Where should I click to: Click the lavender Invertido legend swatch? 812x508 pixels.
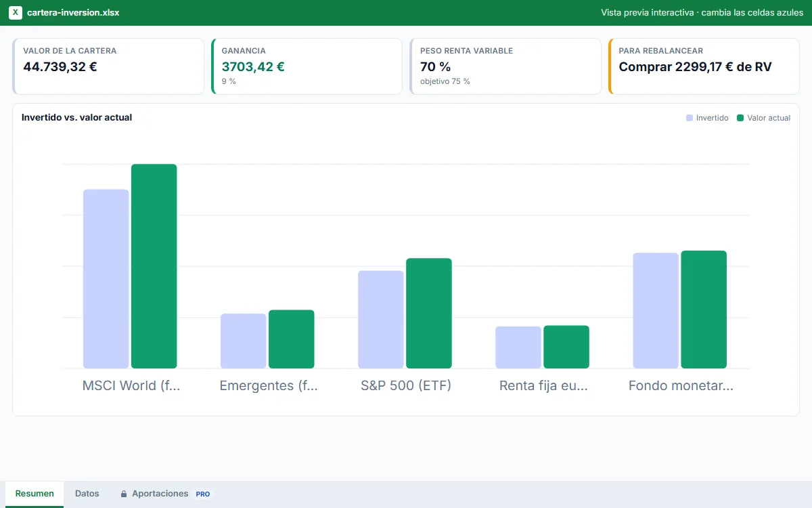coord(690,118)
